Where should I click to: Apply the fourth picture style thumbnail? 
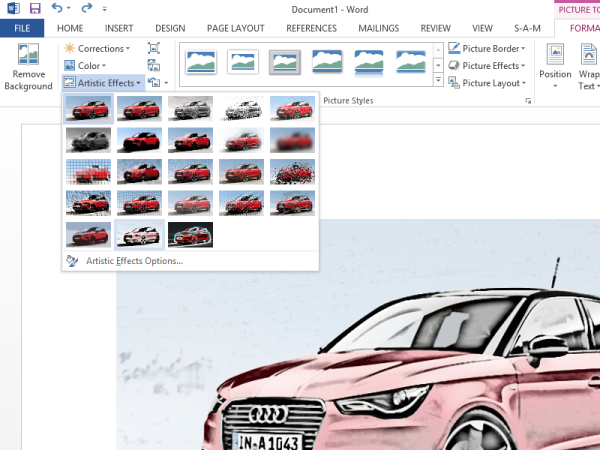pos(327,61)
